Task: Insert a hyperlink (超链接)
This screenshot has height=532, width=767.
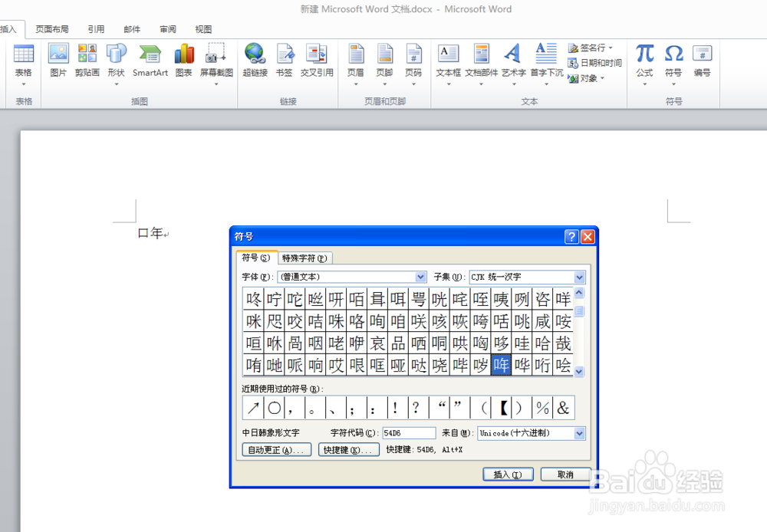Action: (x=255, y=61)
